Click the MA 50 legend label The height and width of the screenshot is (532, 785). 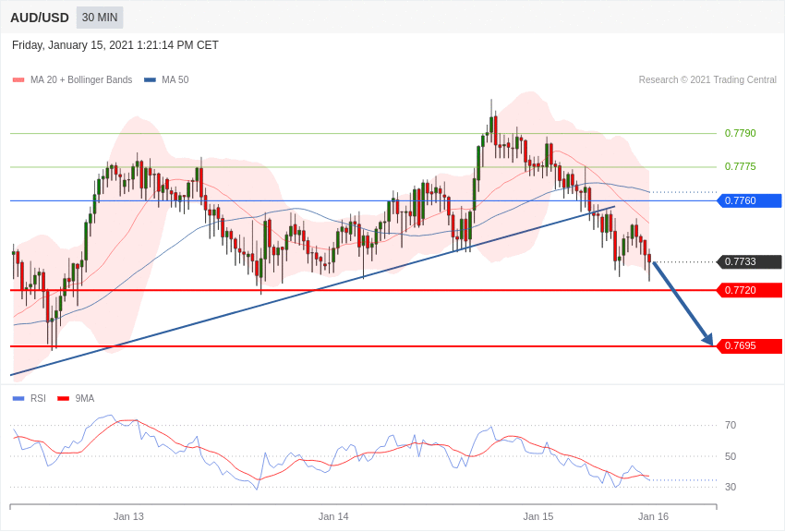point(175,80)
